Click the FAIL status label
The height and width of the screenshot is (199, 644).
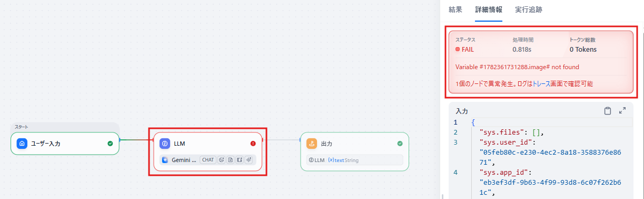click(x=468, y=50)
